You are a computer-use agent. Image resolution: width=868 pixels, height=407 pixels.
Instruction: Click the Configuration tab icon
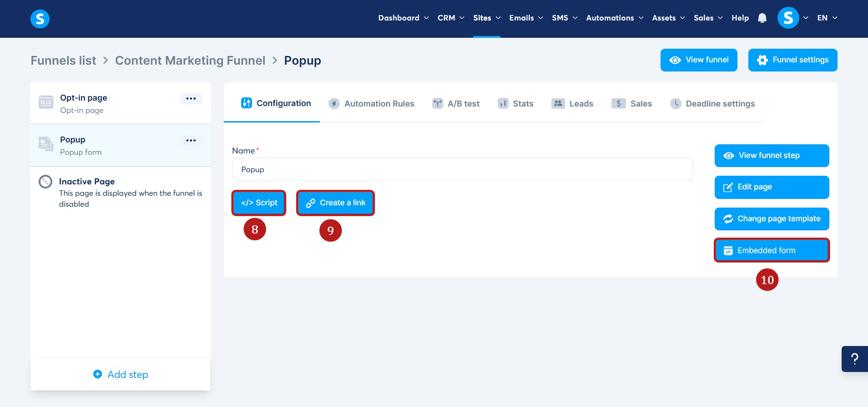point(247,103)
